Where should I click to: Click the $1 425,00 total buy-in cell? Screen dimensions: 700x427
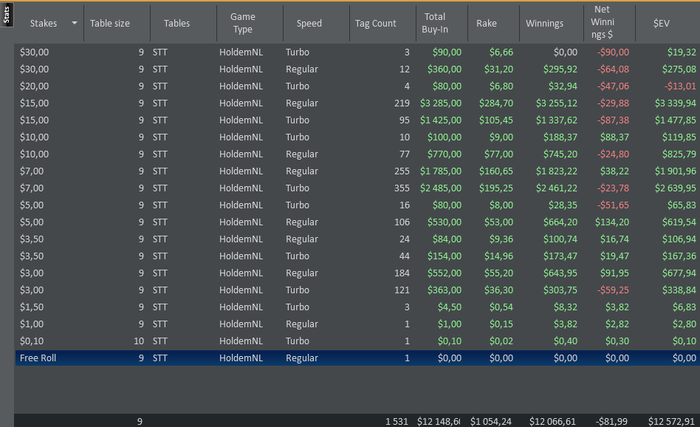pyautogui.click(x=441, y=120)
